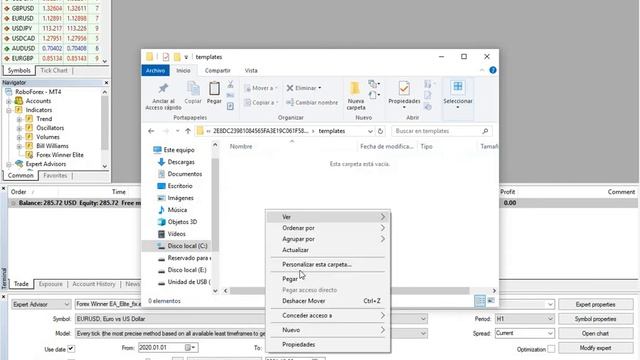Go up one folder level arrow
The height and width of the screenshot is (360, 640).
188,131
